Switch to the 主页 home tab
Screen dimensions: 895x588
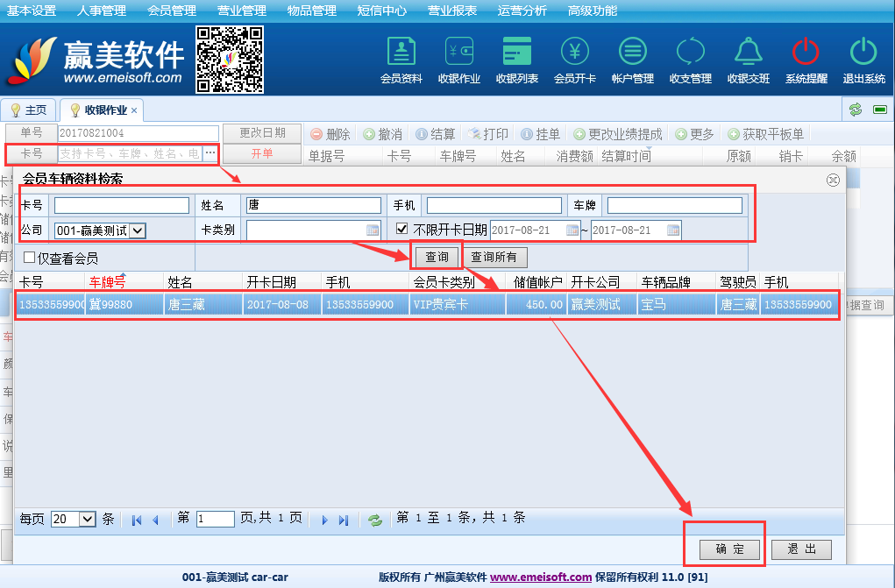[29, 110]
